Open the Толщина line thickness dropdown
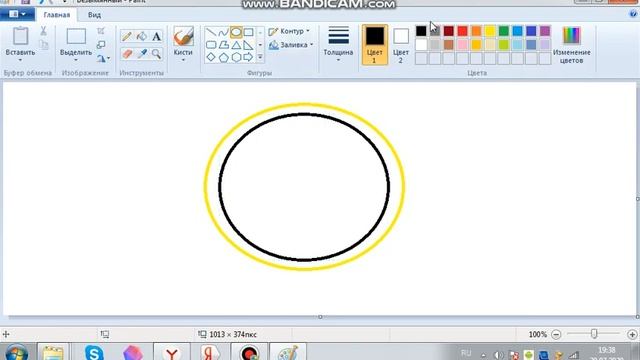The image size is (640, 360). (x=338, y=44)
